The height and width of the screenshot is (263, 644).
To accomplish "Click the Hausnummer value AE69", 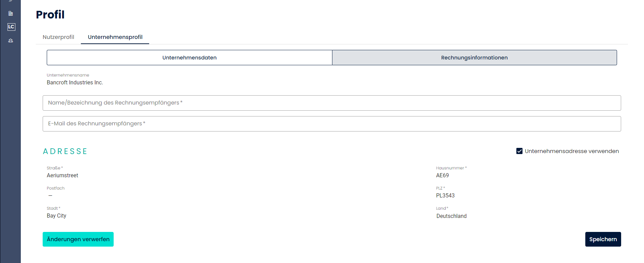I will pos(442,176).
